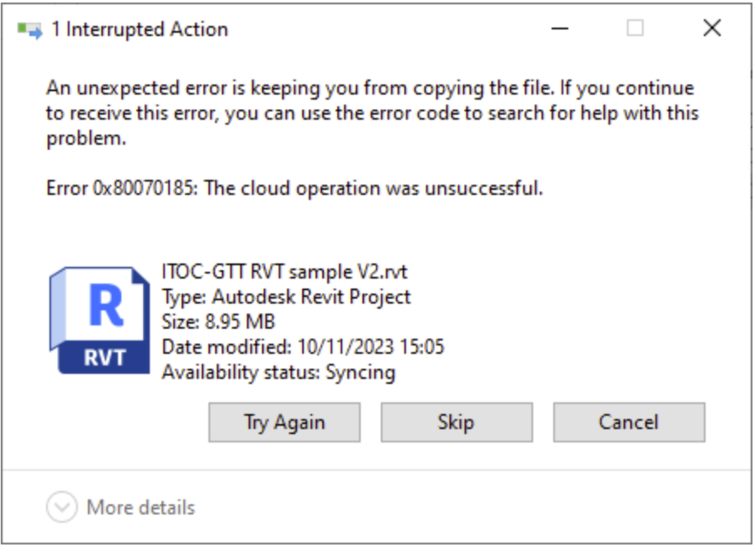Retry the copy with Try Again
Screen dimensions: 756x547
[284, 422]
